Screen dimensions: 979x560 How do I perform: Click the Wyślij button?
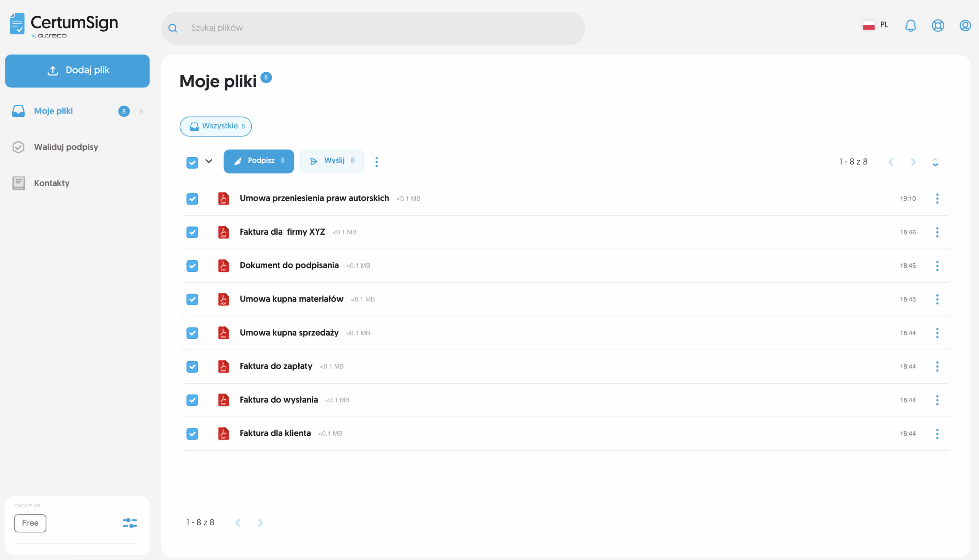click(x=332, y=161)
